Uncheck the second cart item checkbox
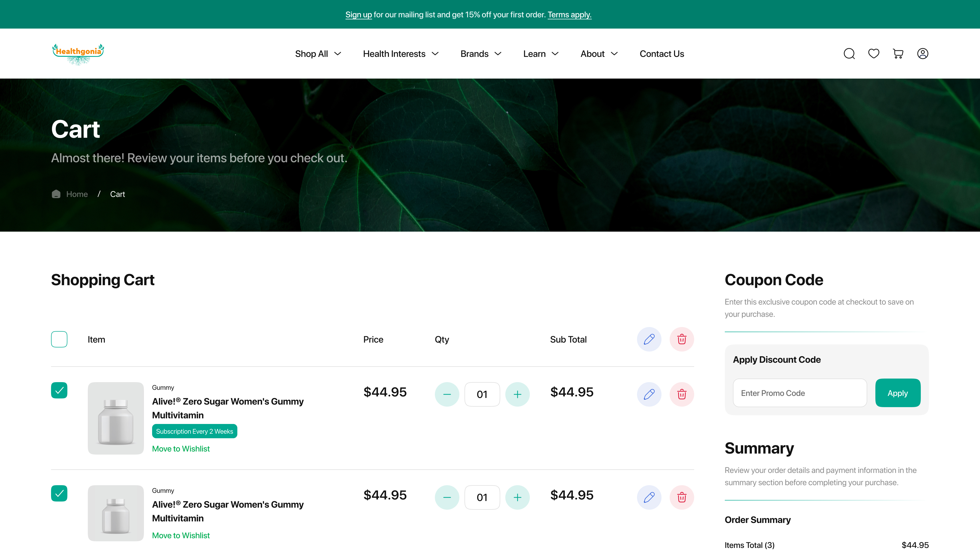 coord(59,493)
